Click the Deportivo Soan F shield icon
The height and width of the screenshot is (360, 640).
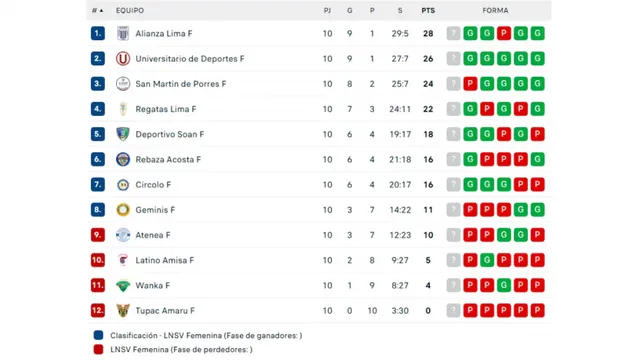123,134
